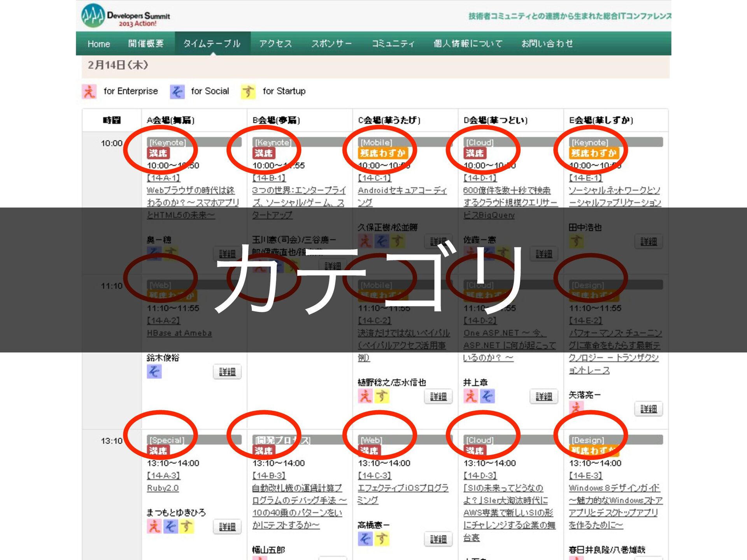Open session code link 【14-A-3】

pyautogui.click(x=163, y=476)
